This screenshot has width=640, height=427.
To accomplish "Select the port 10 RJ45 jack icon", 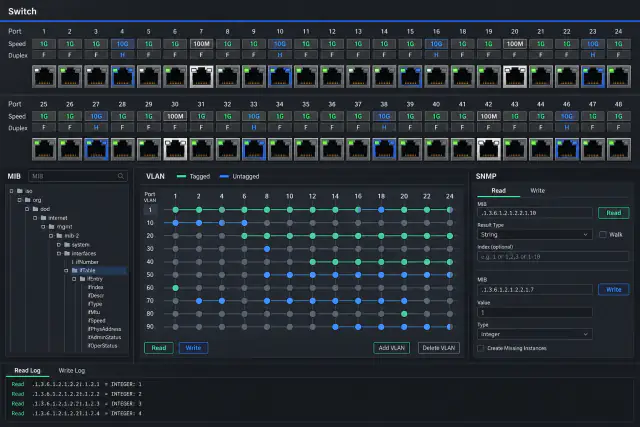I will click(280, 76).
